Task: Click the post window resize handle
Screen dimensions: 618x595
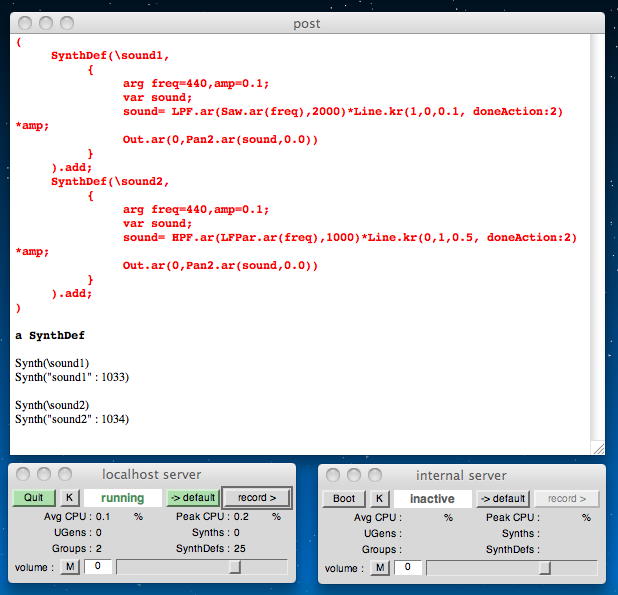Action: click(x=598, y=448)
